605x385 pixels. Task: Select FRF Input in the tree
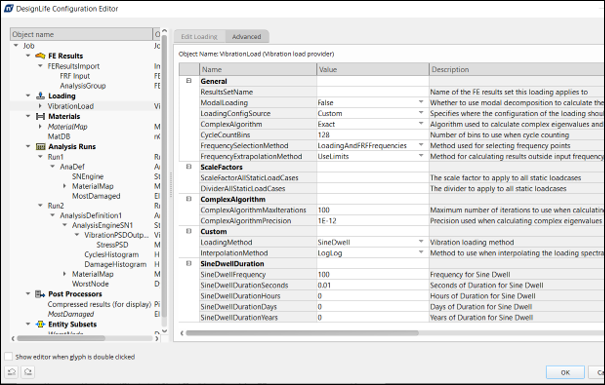pos(75,76)
